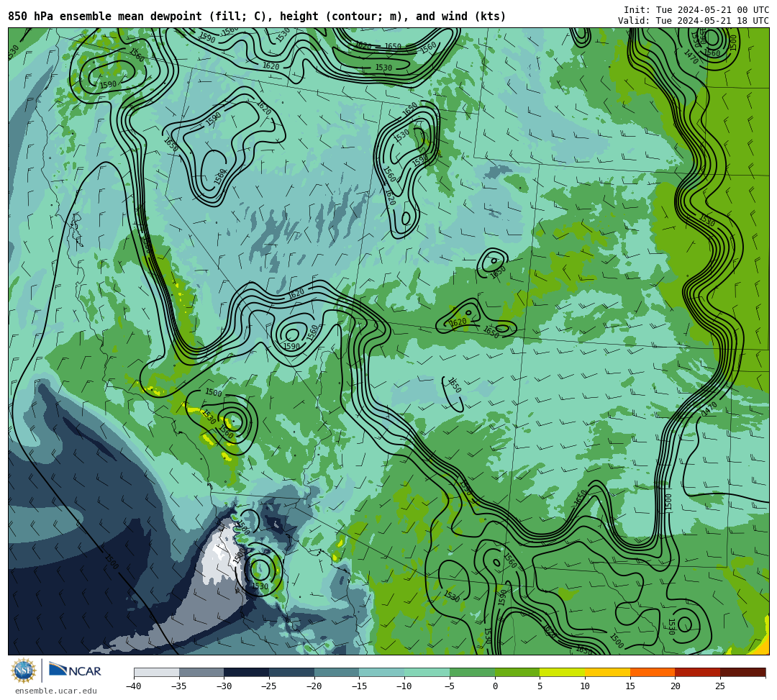The image size is (777, 700).
Task: Click the '-20' colorbar tick label
Action: (x=314, y=686)
